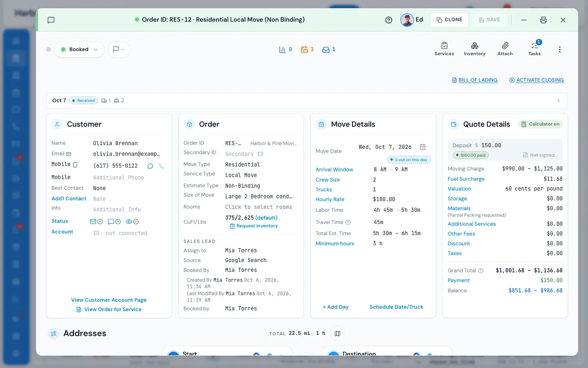Open the Move Date calendar picker icon
588x368 pixels.
[423, 147]
